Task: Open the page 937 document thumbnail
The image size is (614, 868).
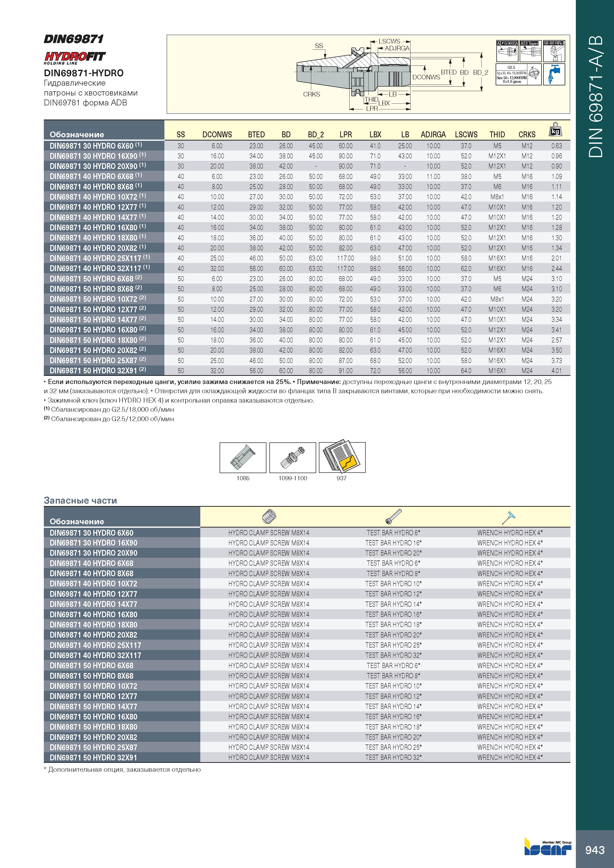Action: coord(342,457)
